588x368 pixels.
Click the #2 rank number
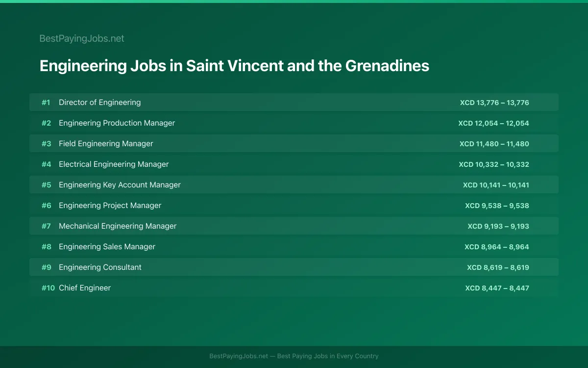[x=46, y=123]
